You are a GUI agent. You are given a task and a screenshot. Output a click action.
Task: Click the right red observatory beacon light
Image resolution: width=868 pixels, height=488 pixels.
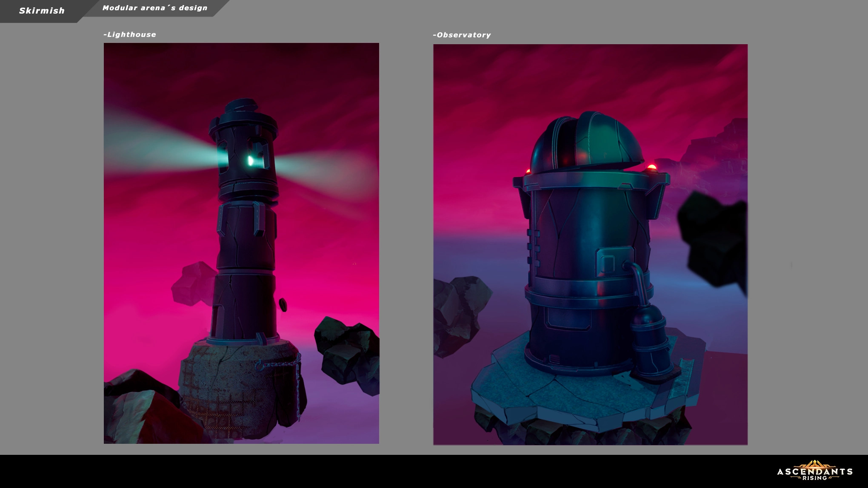(651, 167)
